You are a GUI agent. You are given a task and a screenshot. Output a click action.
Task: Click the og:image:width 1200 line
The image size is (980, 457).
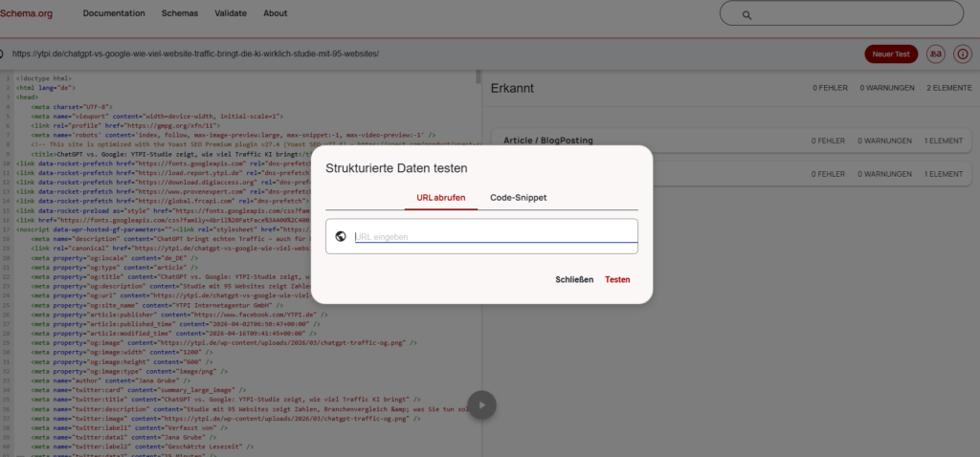point(122,352)
